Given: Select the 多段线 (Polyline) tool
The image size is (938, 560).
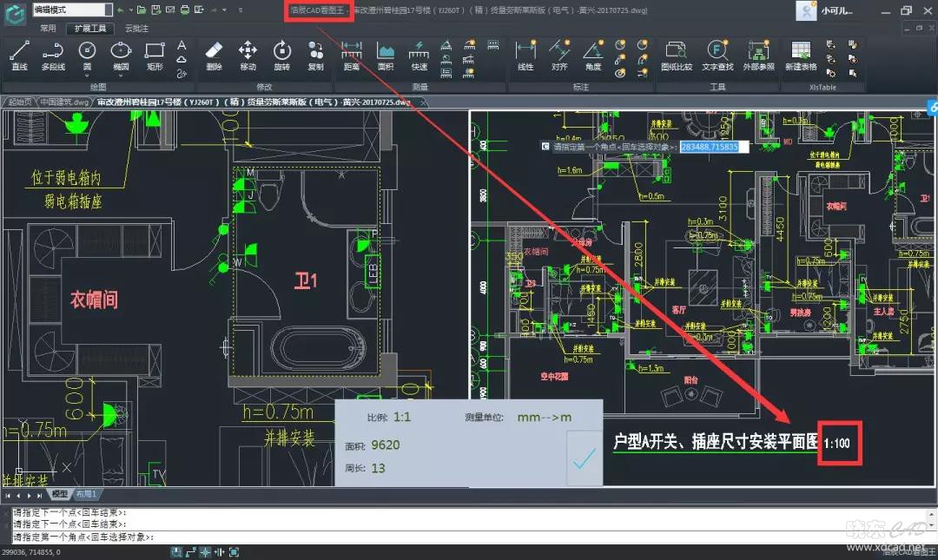Looking at the screenshot, I should (x=52, y=55).
